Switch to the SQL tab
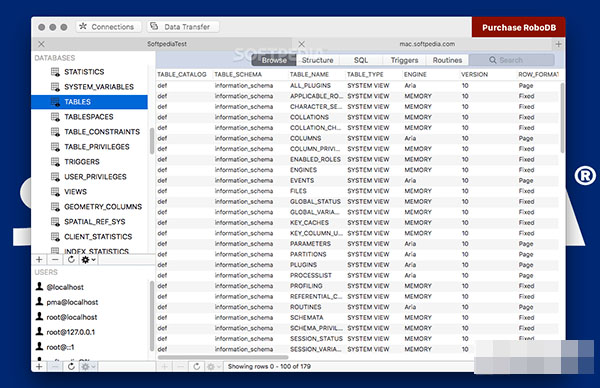Viewport: 600px width, 388px height. [360, 60]
